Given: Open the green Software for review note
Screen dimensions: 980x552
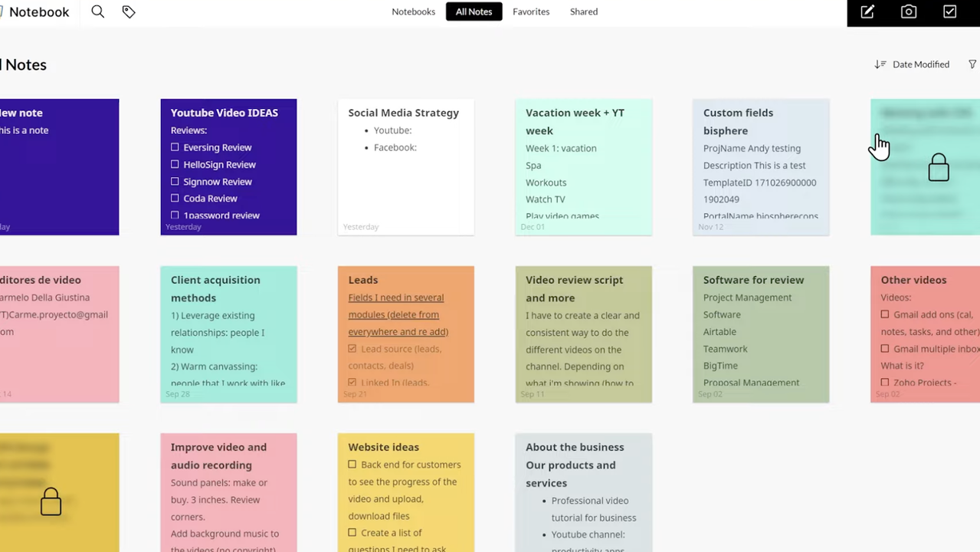Looking at the screenshot, I should 760,333.
